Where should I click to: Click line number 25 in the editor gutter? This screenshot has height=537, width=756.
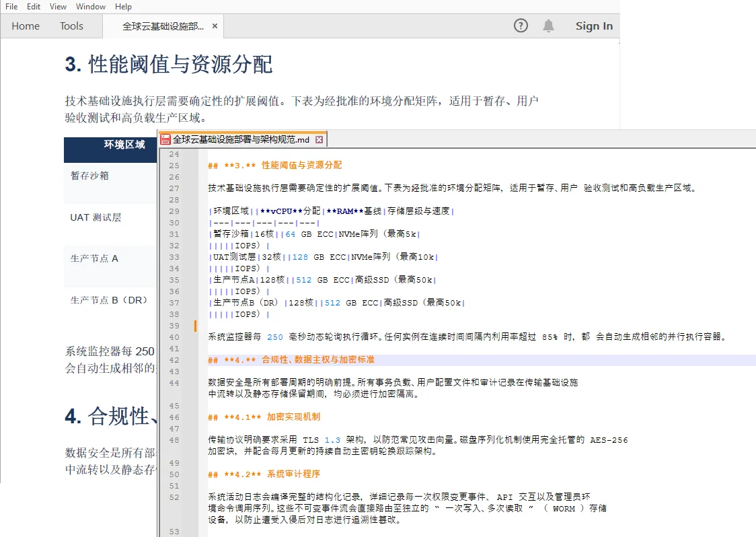click(x=174, y=166)
